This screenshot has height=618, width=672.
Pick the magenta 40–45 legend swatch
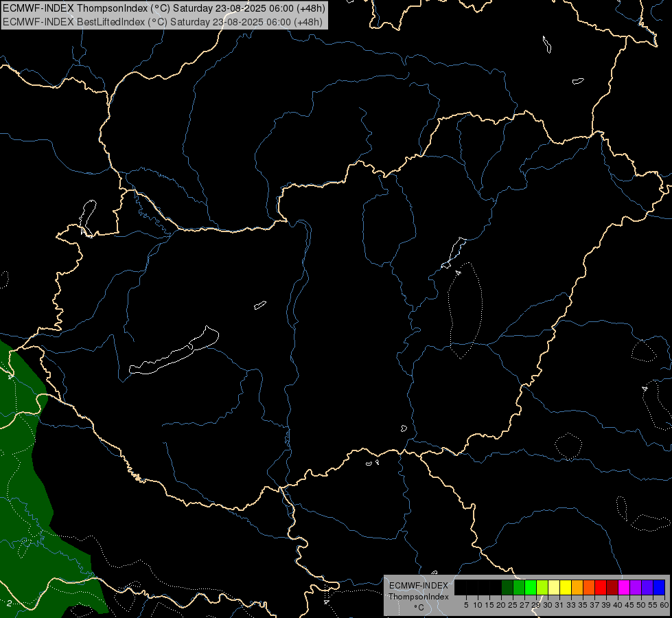625,587
